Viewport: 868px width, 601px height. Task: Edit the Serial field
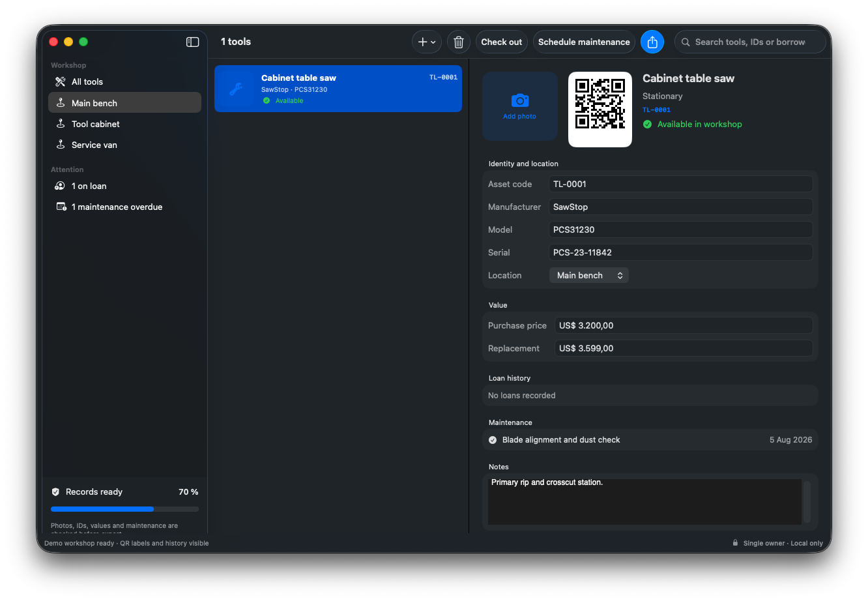click(x=680, y=252)
